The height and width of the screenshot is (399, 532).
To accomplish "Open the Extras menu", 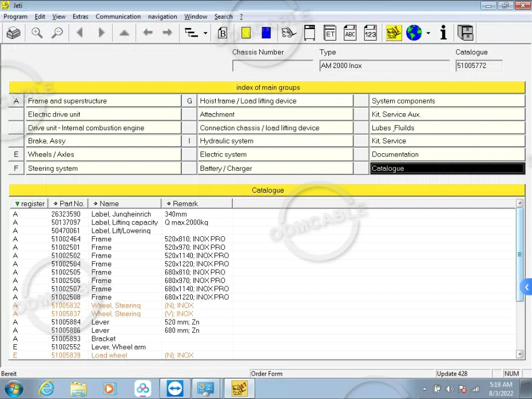I will [x=80, y=17].
